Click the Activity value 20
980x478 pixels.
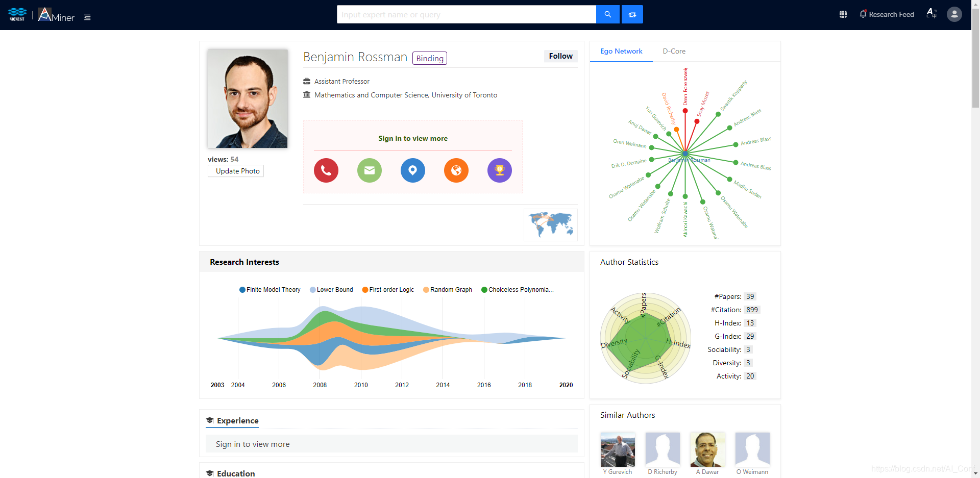750,376
